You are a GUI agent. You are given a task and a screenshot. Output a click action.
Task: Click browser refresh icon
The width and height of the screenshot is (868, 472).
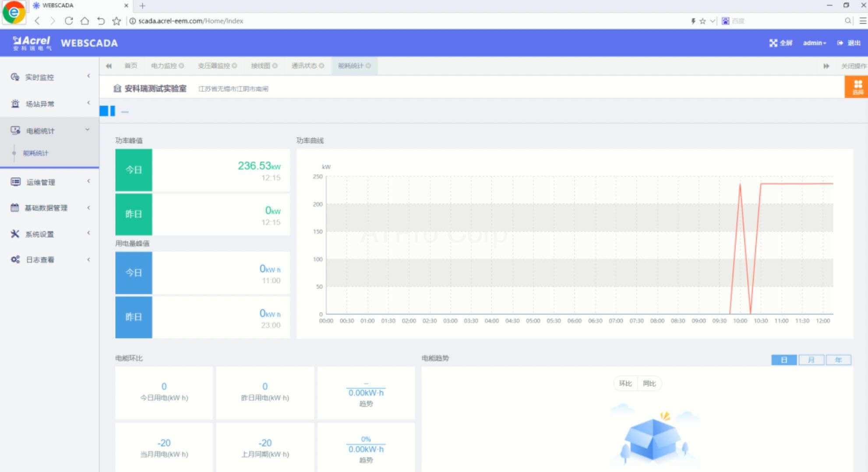point(69,21)
